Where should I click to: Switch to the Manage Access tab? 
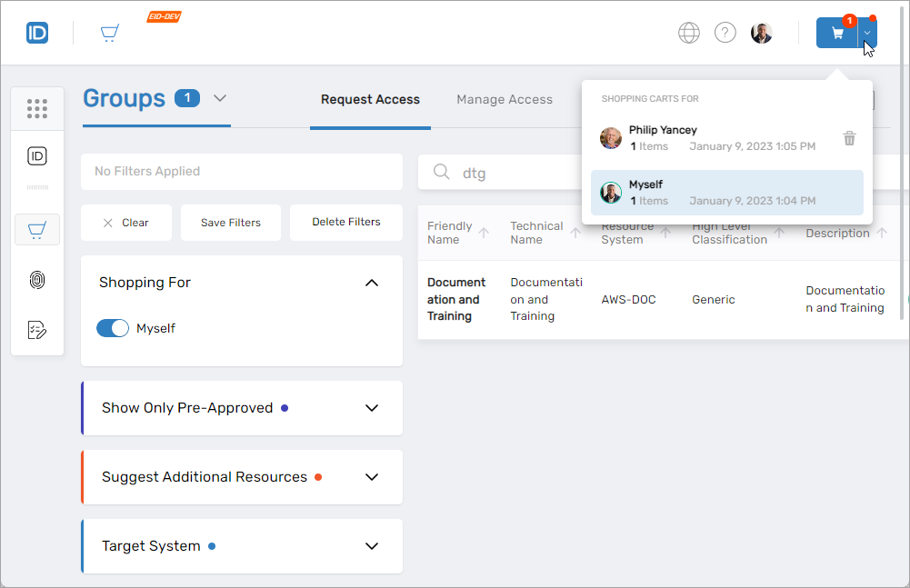click(x=505, y=99)
